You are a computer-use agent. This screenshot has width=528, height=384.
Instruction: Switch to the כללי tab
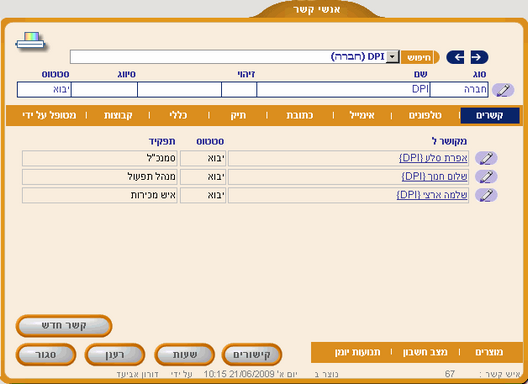[x=178, y=116]
